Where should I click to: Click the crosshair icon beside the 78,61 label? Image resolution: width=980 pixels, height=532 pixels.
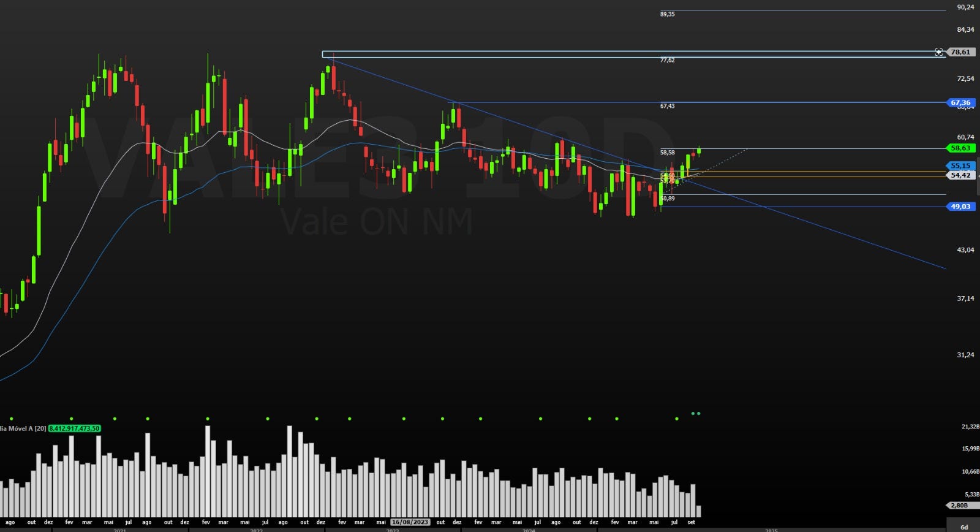click(939, 52)
